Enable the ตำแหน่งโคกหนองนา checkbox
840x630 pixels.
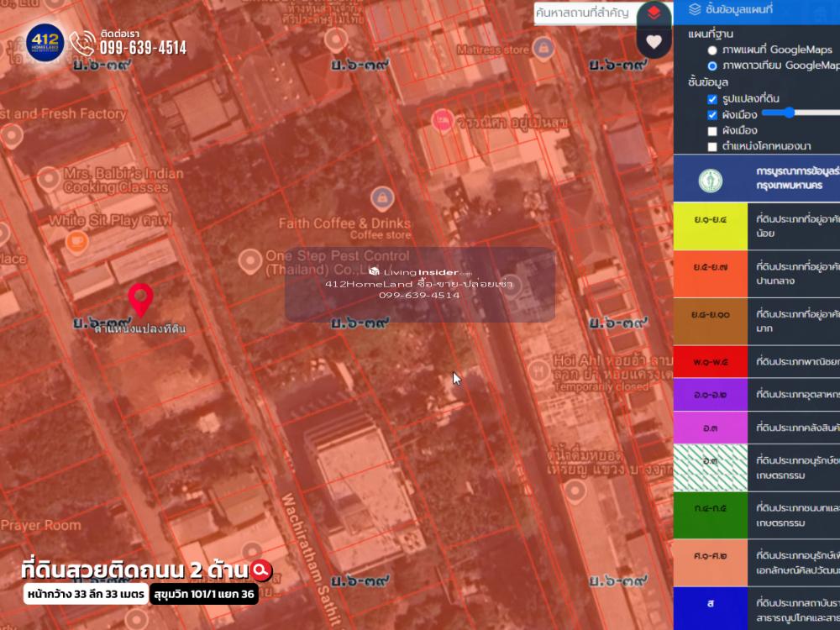click(712, 146)
